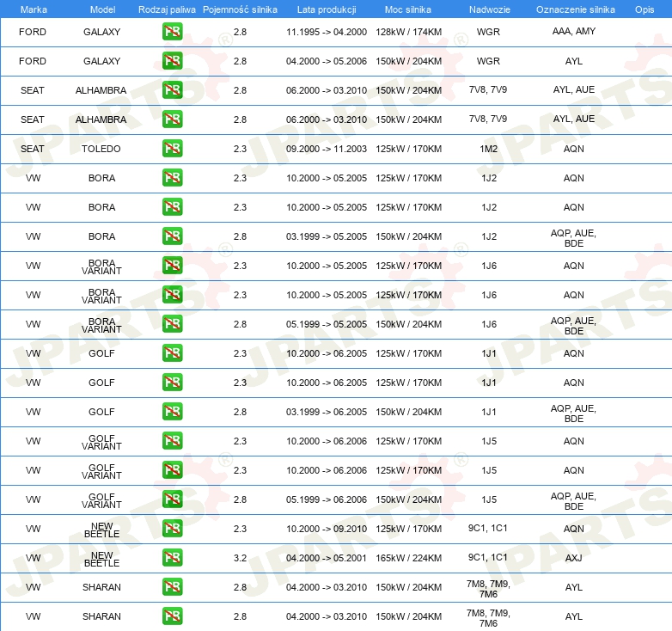Click the Oznaczenie silnika column header
The height and width of the screenshot is (631, 672).
(576, 9)
